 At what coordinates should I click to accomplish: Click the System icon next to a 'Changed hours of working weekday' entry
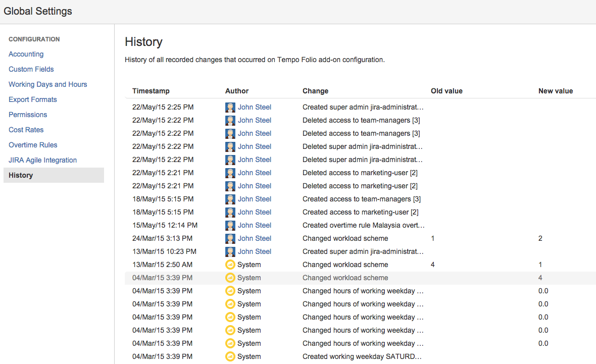point(230,291)
